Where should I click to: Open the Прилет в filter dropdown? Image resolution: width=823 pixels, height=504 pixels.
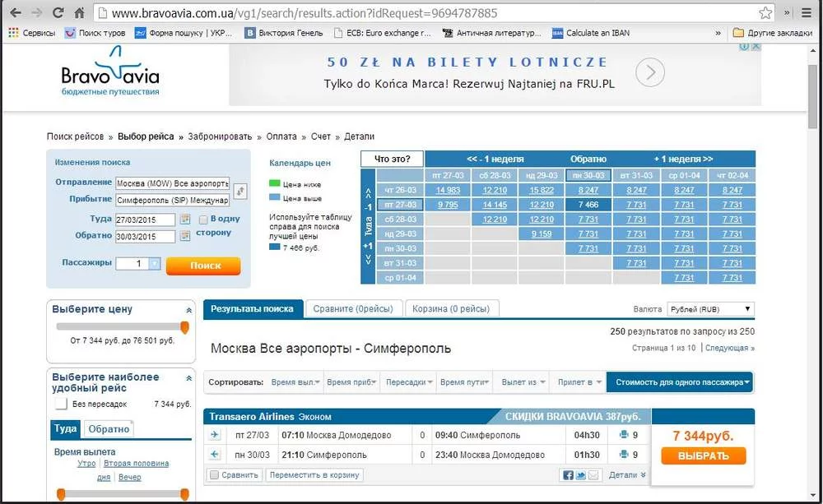579,382
